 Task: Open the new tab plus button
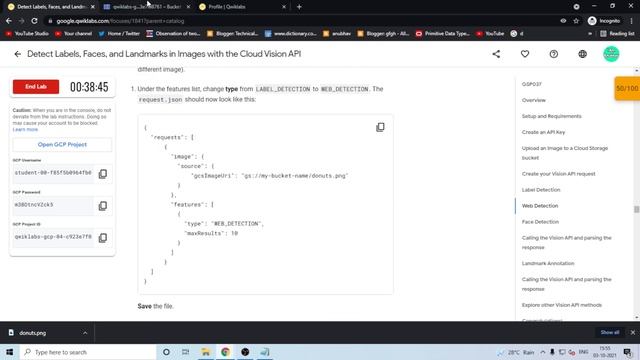click(x=299, y=7)
